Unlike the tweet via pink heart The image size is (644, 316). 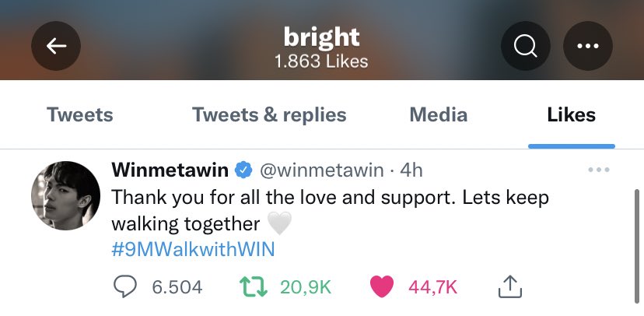click(x=382, y=286)
